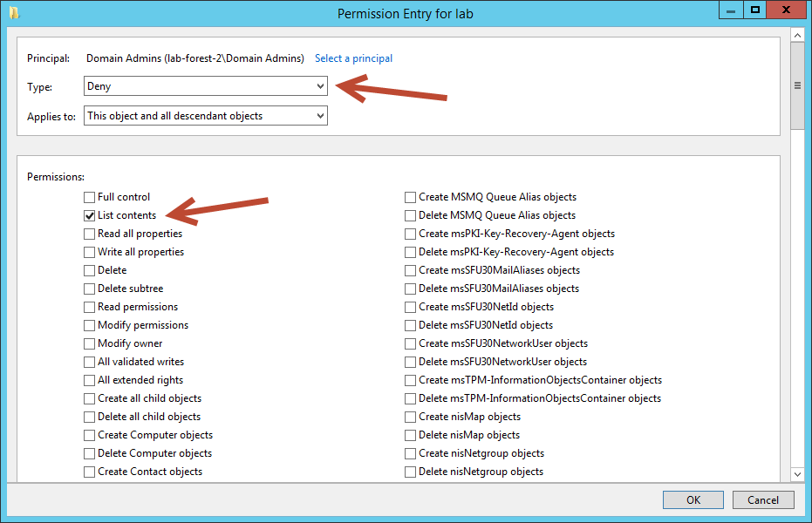Check Delete msPKI-Key-Recovery-Agent objects
This screenshot has width=812, height=523.
[x=410, y=252]
